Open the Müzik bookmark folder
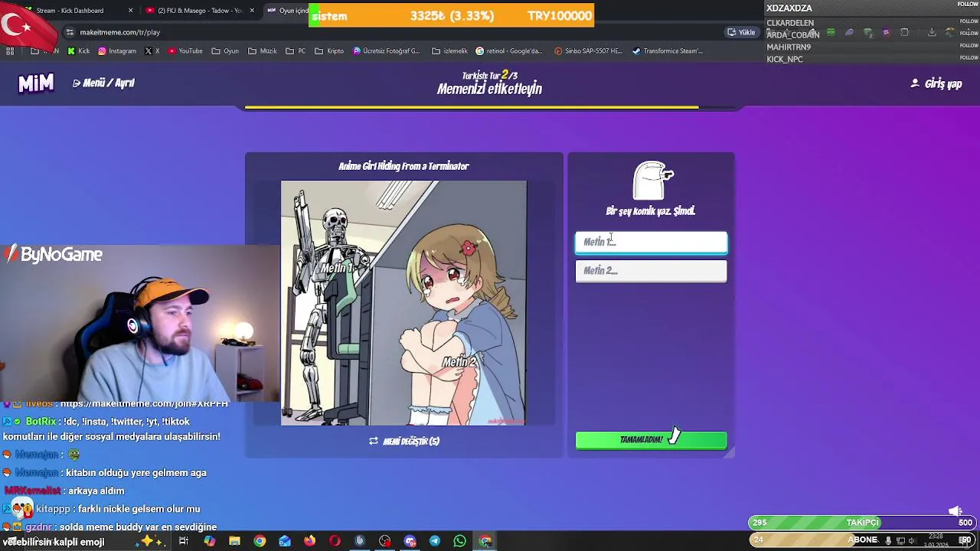 [x=263, y=51]
